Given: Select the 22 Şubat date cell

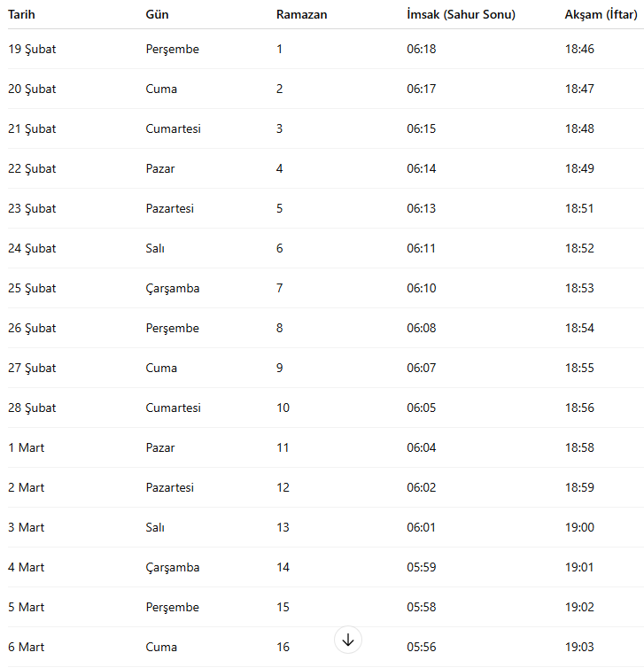Looking at the screenshot, I should (32, 168).
